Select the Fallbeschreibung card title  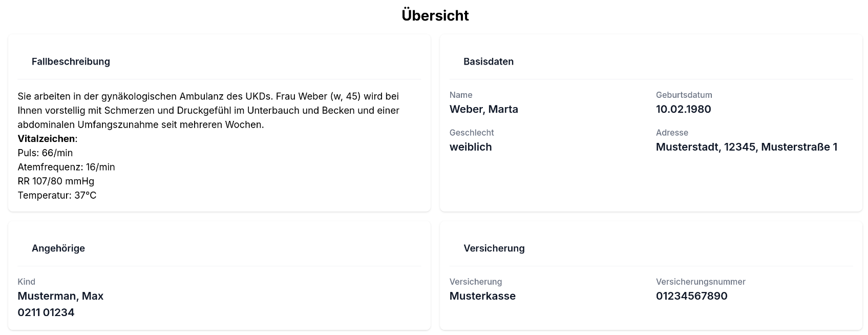pos(71,61)
